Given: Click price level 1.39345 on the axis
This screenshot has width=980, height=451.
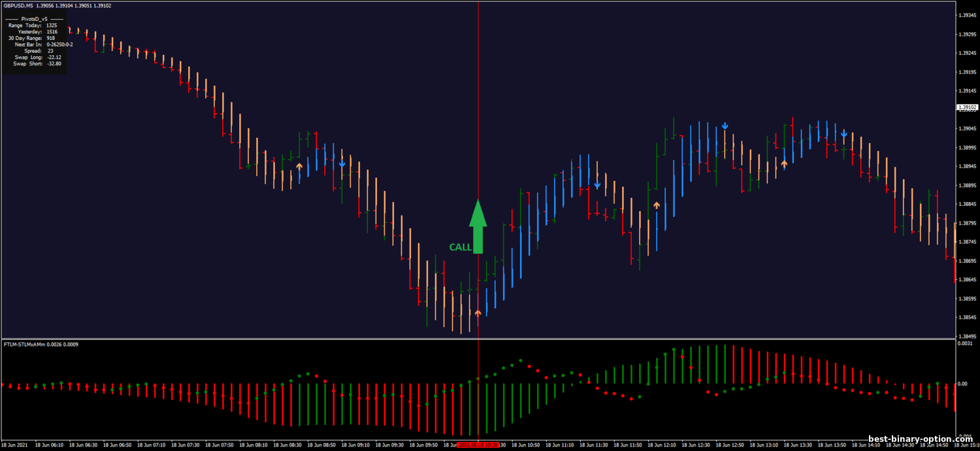Looking at the screenshot, I should (x=967, y=14).
